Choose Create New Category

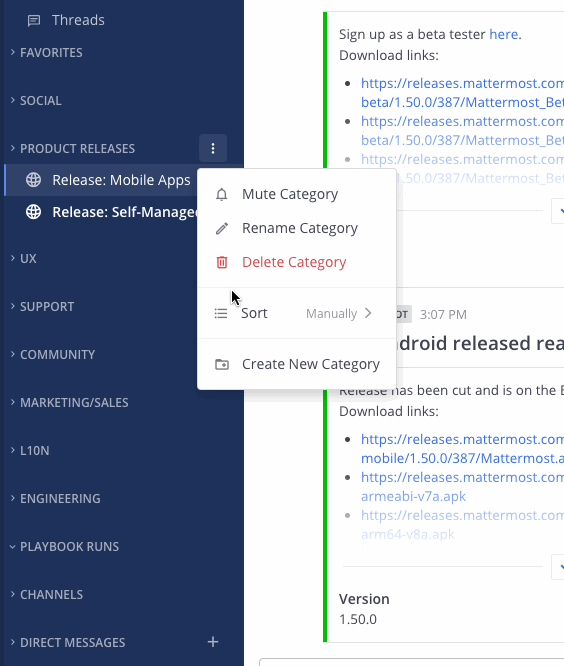coord(296,364)
